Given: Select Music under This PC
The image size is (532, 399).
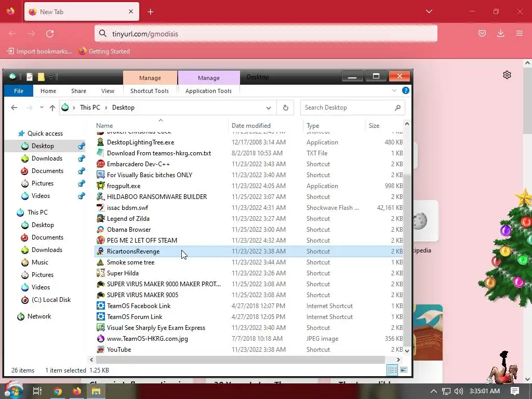Looking at the screenshot, I should [39, 262].
